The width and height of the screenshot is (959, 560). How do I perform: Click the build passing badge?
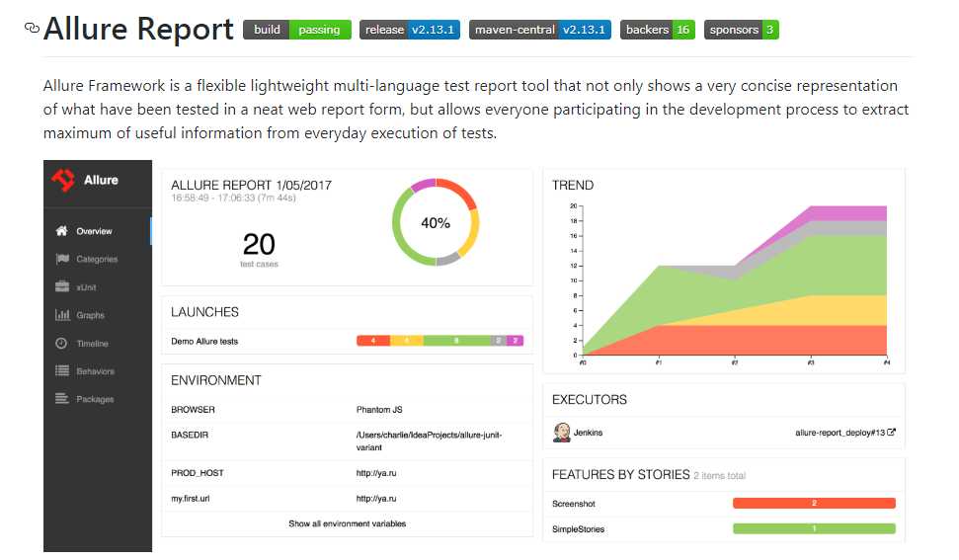point(297,30)
